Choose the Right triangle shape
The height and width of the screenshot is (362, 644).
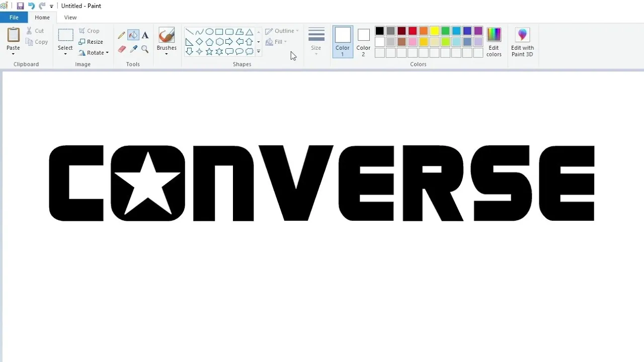pyautogui.click(x=189, y=42)
